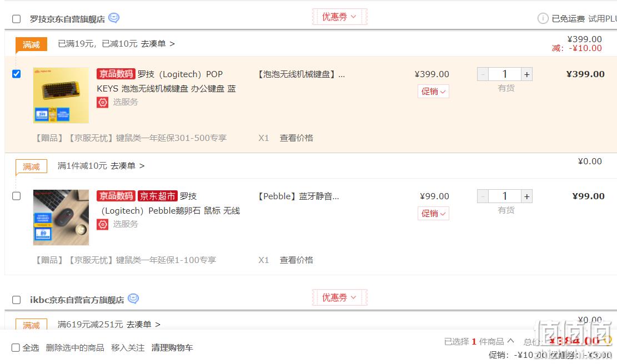Check the Pebble mouse item

point(17,196)
